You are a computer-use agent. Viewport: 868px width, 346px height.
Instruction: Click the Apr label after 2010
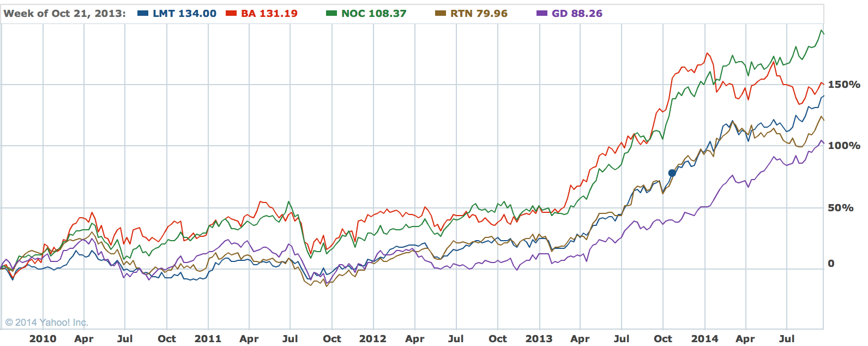click(x=84, y=339)
